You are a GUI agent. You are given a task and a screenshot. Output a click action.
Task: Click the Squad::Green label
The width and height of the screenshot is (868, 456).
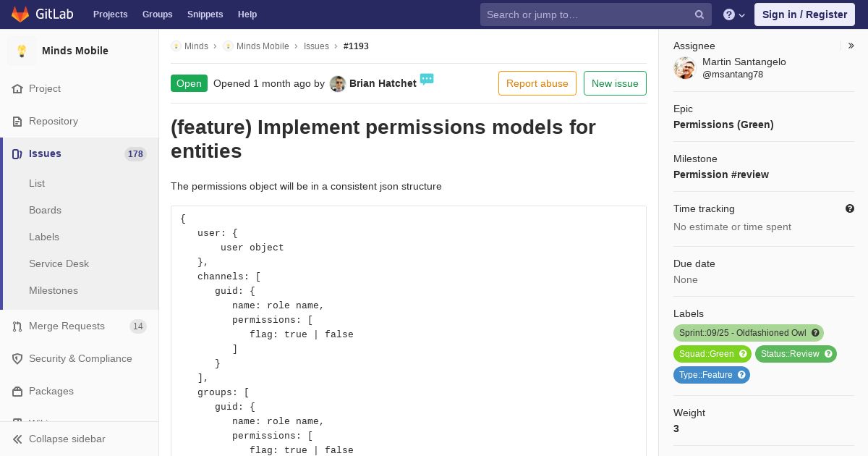707,354
